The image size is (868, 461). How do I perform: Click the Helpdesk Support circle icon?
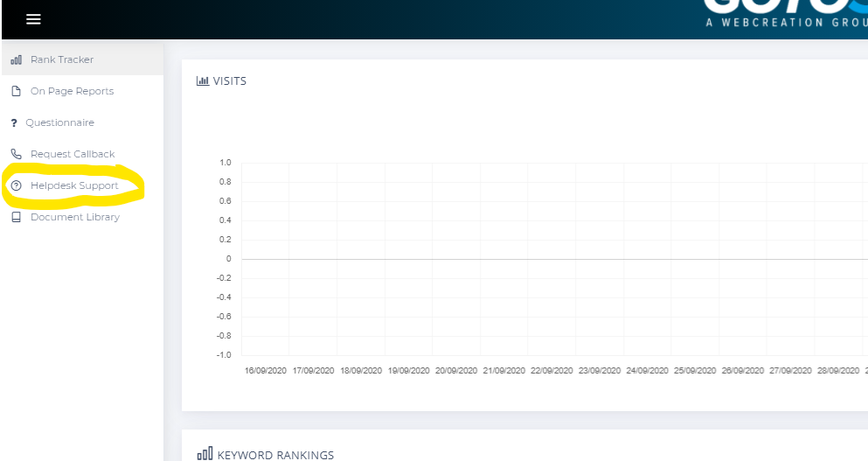pyautogui.click(x=16, y=185)
